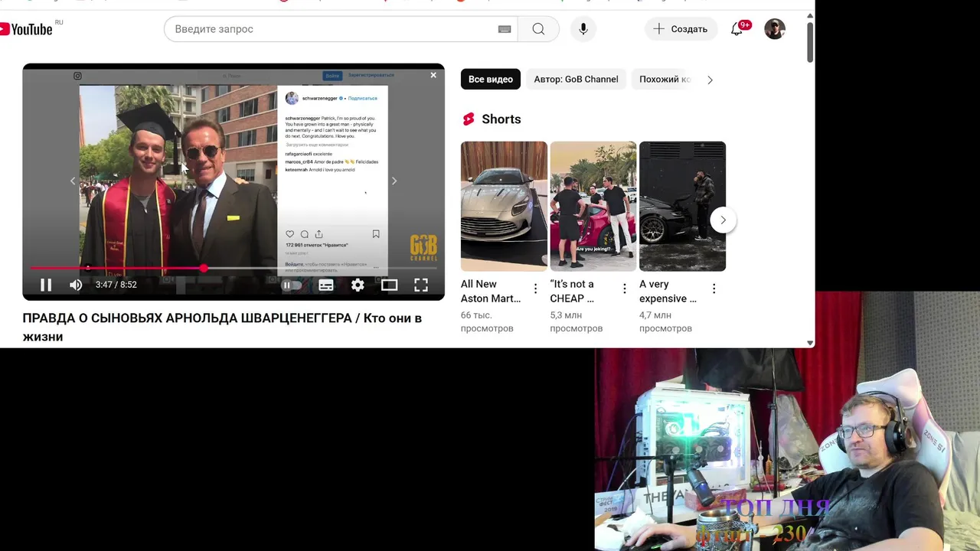This screenshot has height=551, width=980.
Task: Click the 'A very expensive...' Short title
Action: (668, 292)
